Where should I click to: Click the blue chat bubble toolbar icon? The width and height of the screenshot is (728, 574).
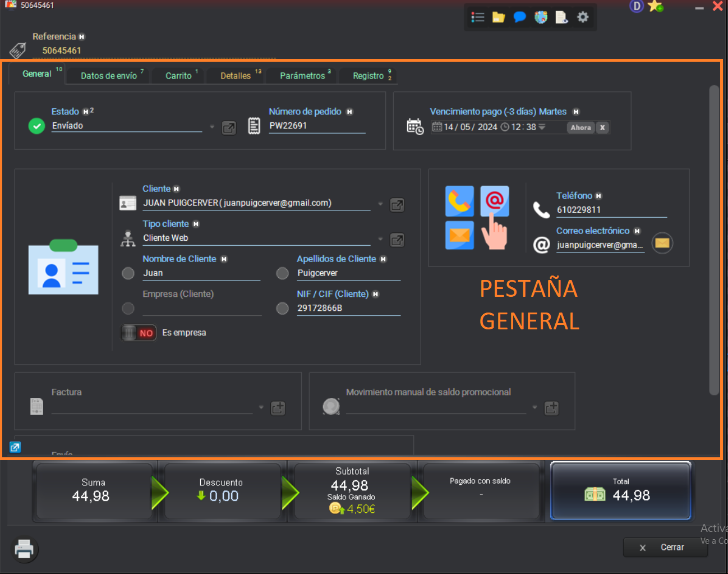(x=519, y=17)
